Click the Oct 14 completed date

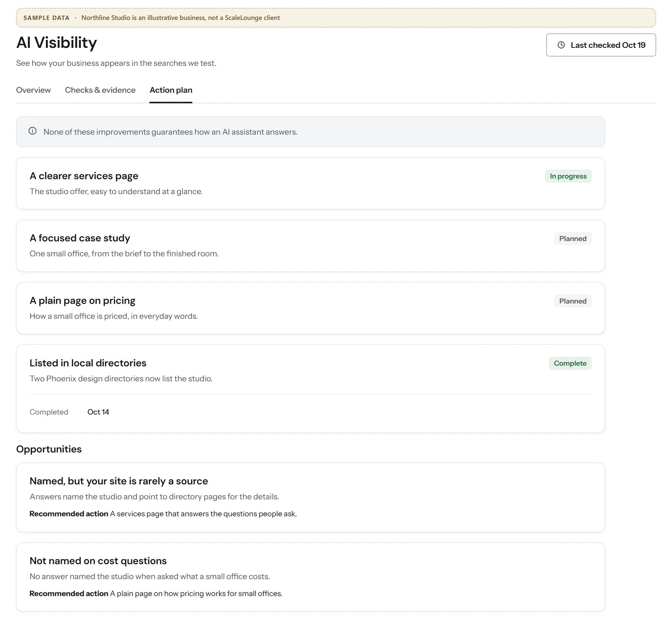98,412
